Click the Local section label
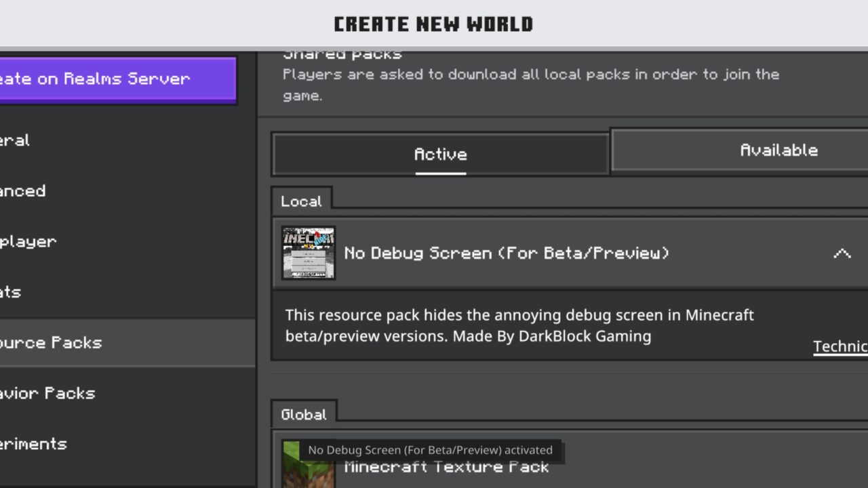 [301, 201]
